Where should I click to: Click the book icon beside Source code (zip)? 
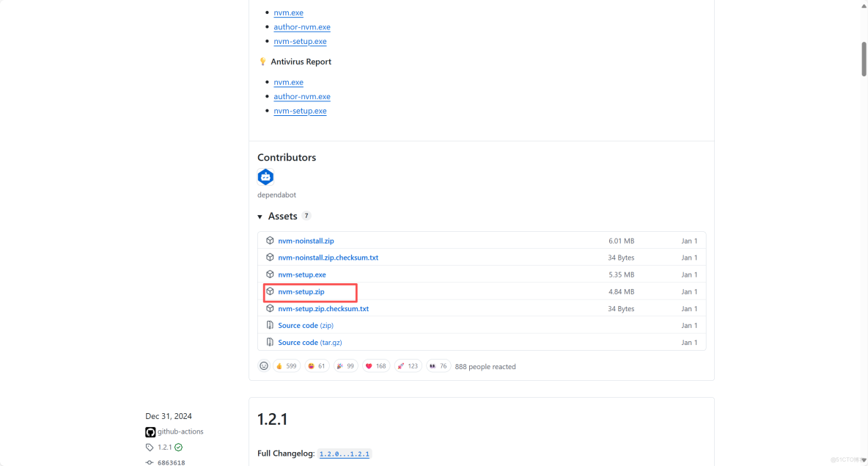click(x=270, y=325)
